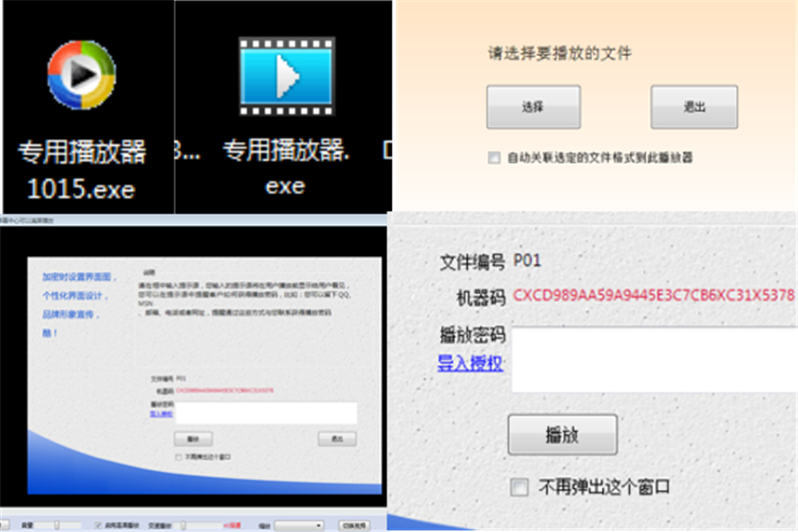Click the blue 加密时设置界面图 text
The image size is (798, 532).
pos(80,277)
